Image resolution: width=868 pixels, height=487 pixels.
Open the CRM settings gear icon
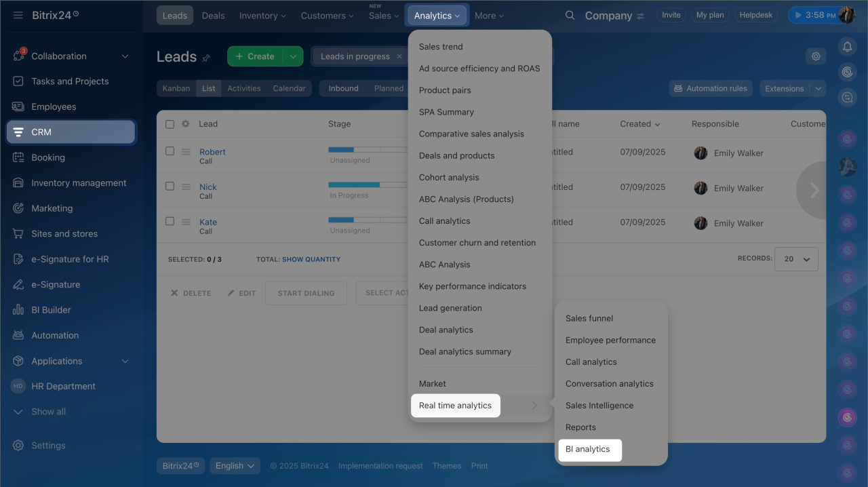tap(816, 56)
